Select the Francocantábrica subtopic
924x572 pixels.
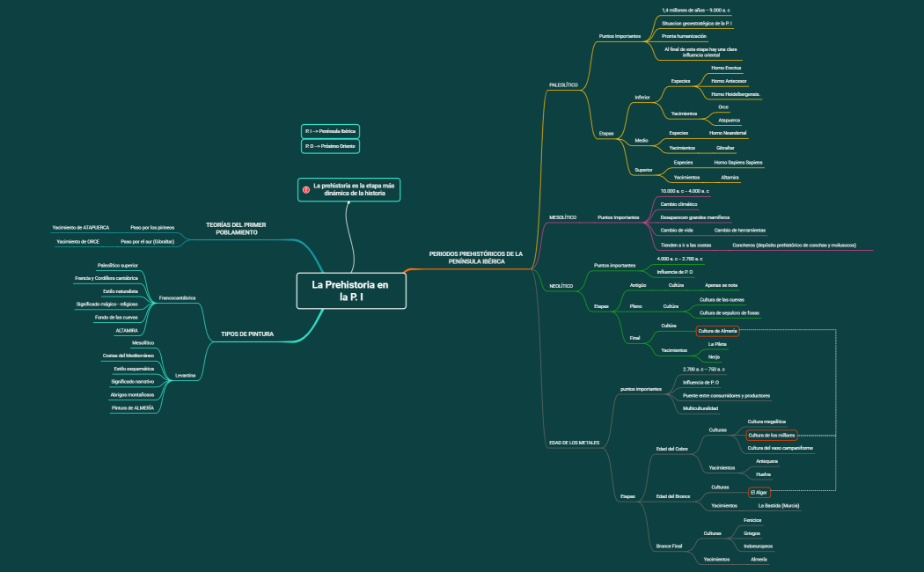pyautogui.click(x=177, y=298)
